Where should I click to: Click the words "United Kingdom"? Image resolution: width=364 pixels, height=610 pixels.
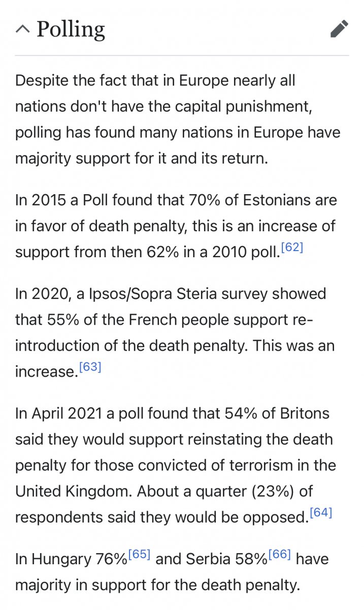74,492
